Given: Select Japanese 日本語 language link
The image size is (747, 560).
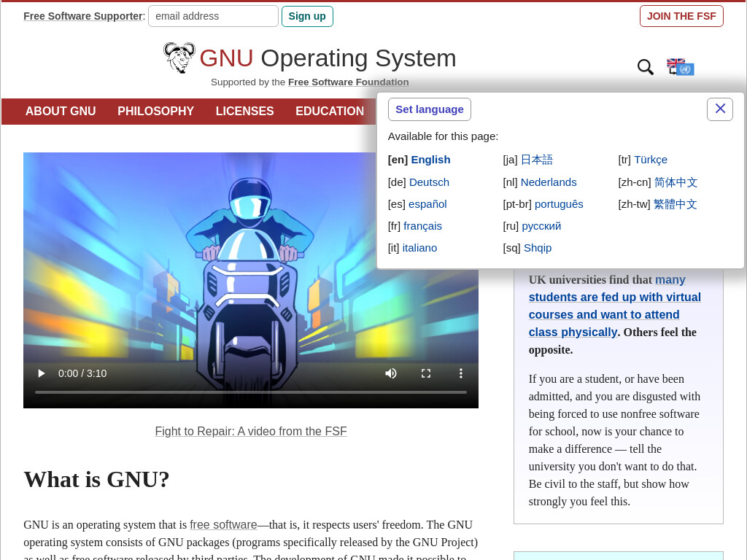Looking at the screenshot, I should point(536,160).
